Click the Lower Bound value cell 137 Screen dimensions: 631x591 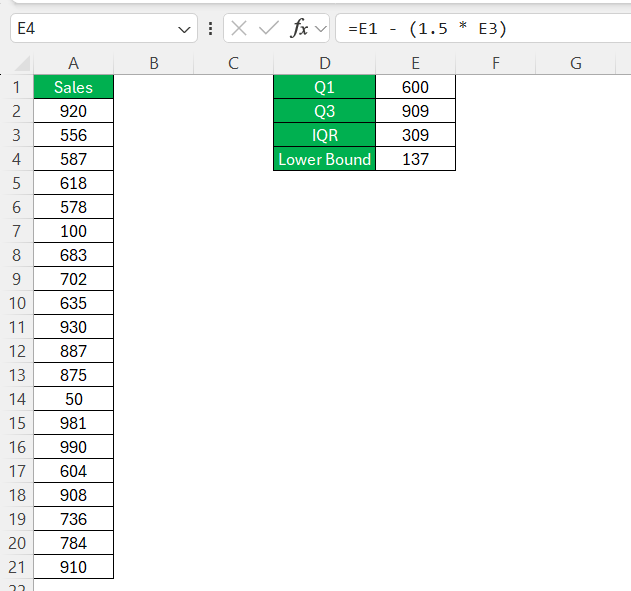click(415, 159)
